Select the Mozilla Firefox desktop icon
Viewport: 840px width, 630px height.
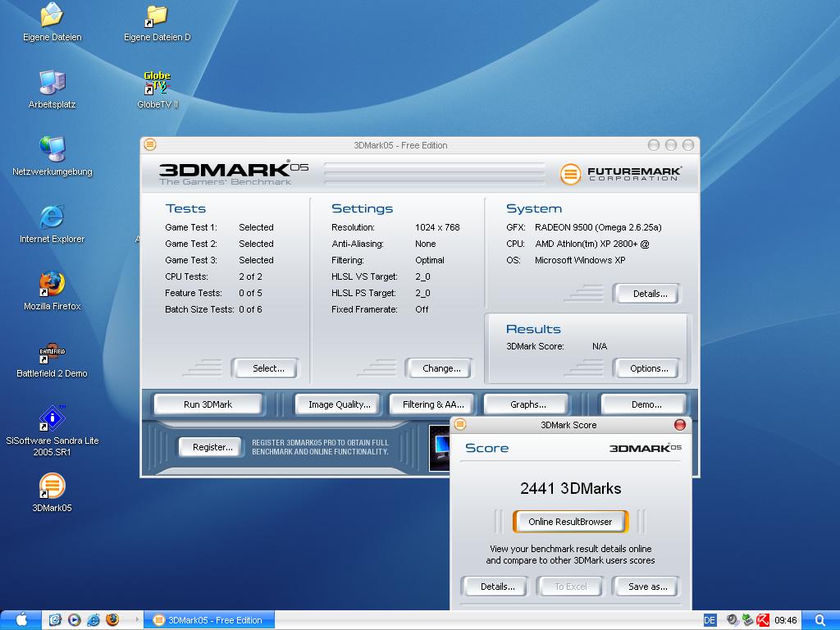[x=52, y=291]
